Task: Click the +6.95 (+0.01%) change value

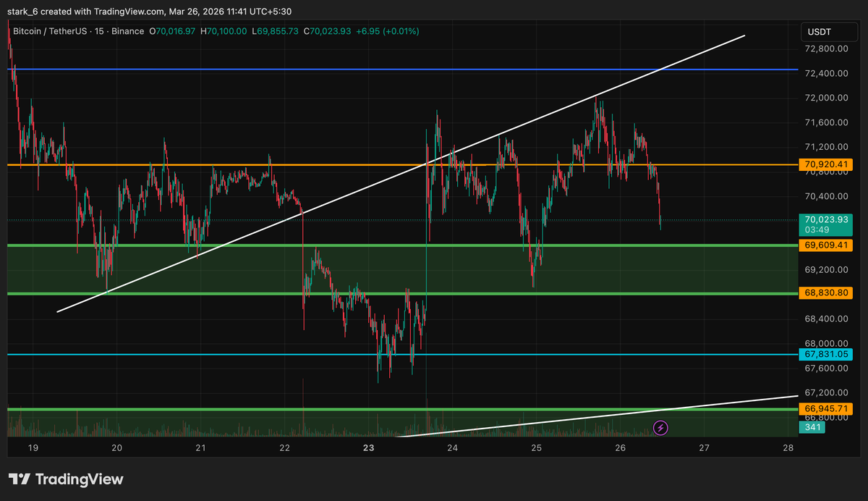Action: point(388,32)
